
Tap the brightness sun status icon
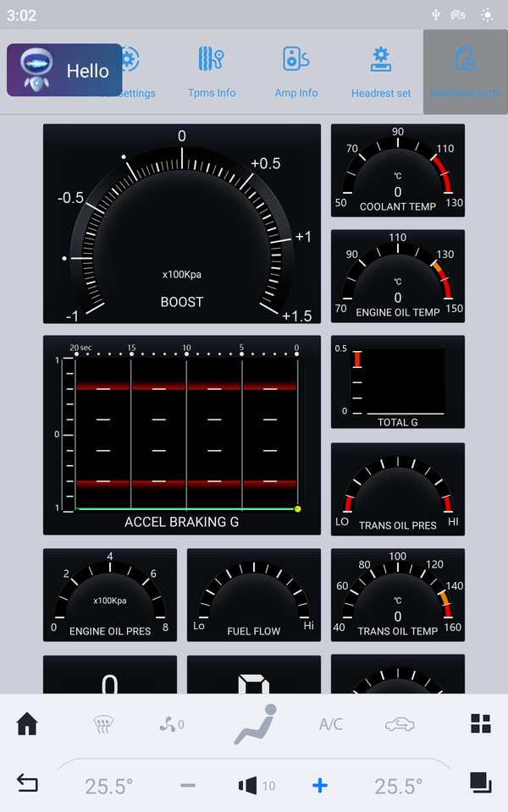click(x=487, y=15)
